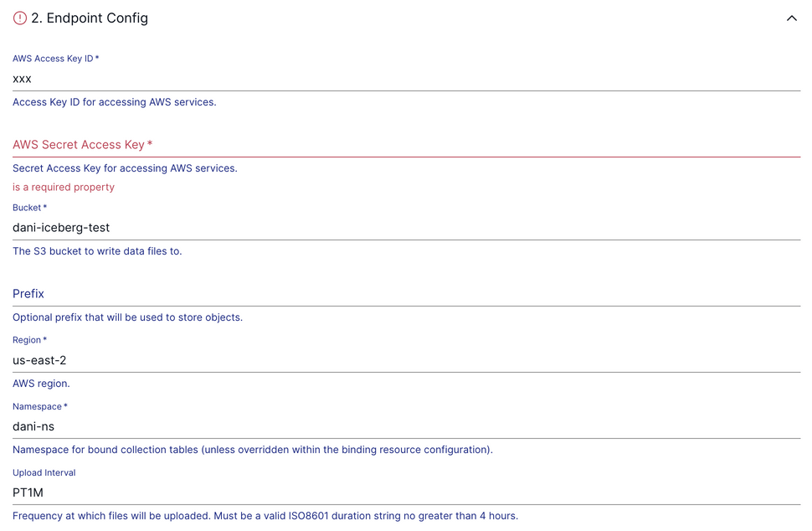Viewport: 812px width, 531px height.
Task: Click the S3 bucket help description text
Action: tap(97, 251)
